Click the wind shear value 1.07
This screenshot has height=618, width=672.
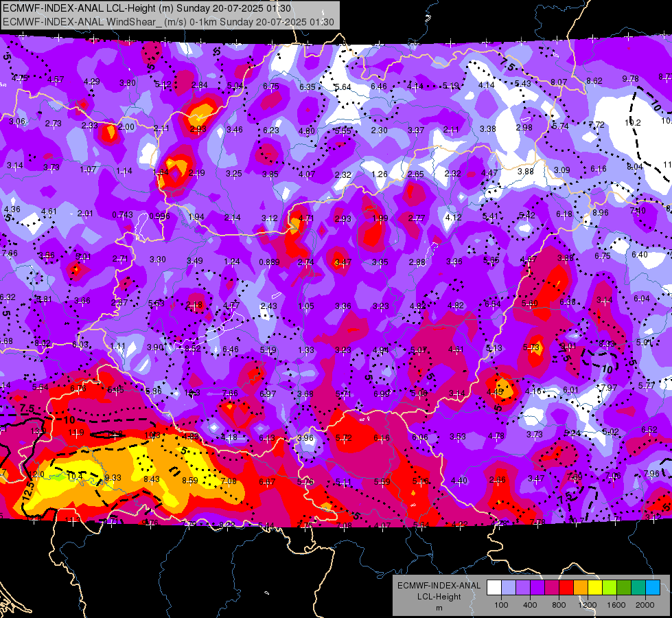(88, 169)
